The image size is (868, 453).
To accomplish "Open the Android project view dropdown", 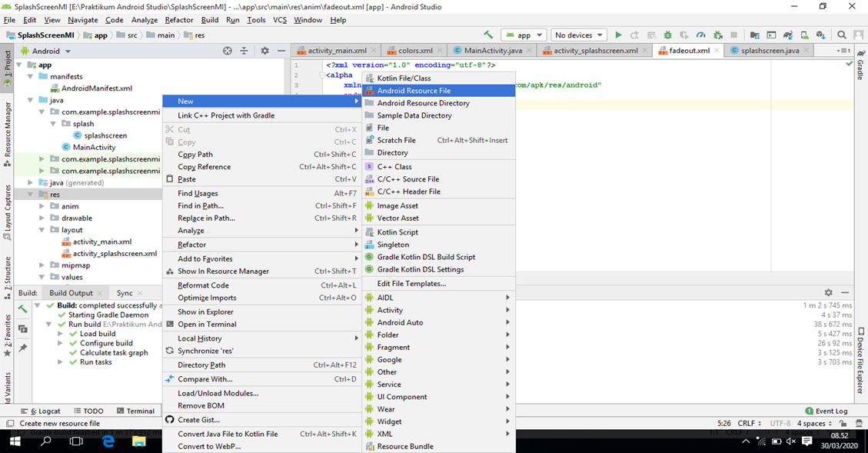I will (x=46, y=51).
